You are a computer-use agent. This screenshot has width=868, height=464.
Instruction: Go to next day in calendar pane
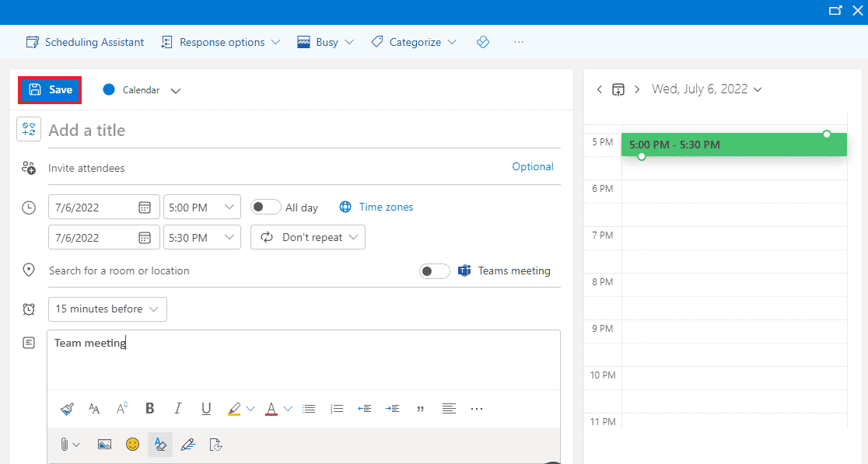point(637,89)
